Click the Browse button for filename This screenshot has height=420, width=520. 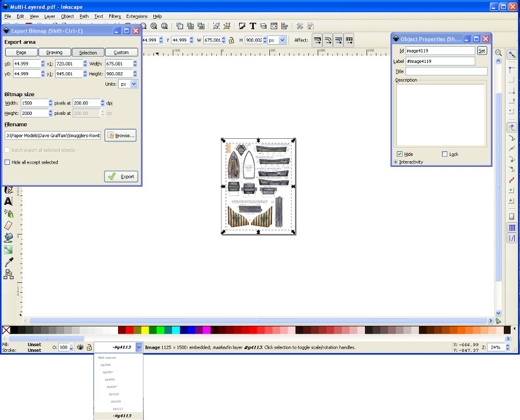tap(121, 135)
